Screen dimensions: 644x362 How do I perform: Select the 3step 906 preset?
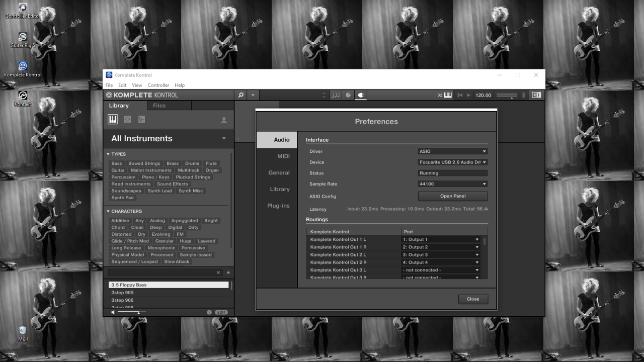(x=169, y=300)
